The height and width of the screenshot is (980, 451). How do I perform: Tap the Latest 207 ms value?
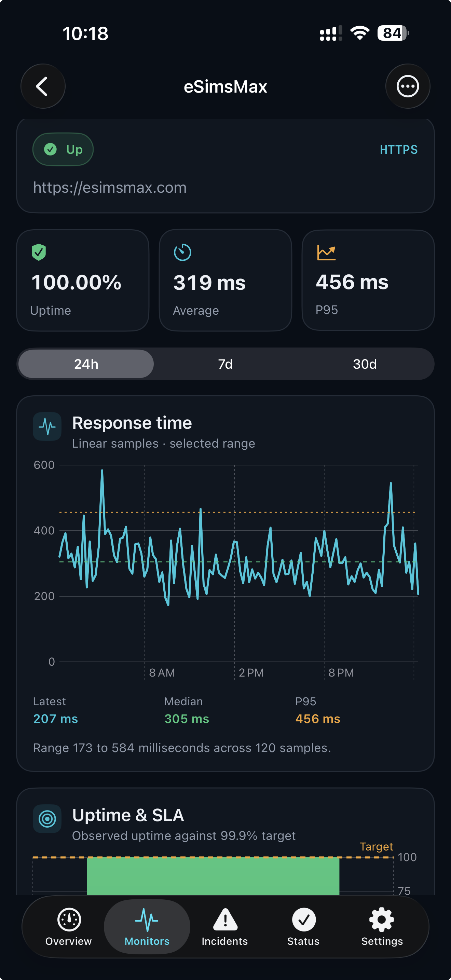(x=55, y=719)
